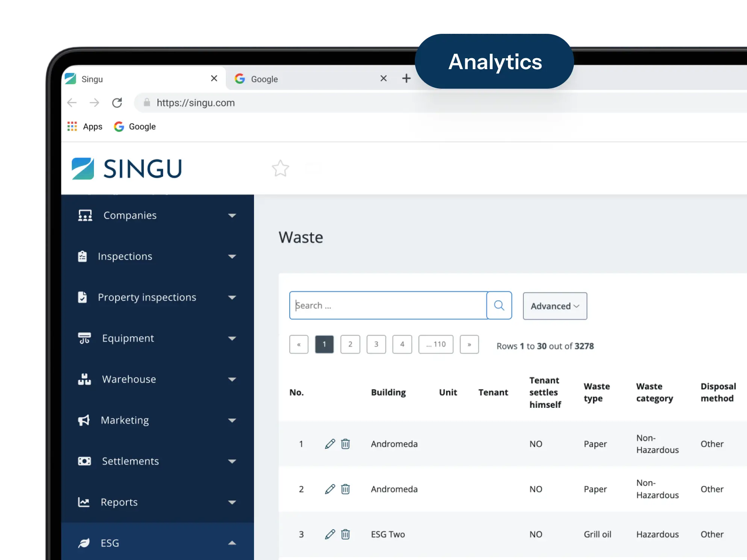This screenshot has height=560, width=747.
Task: Click the Equipment sidebar icon
Action: (85, 338)
